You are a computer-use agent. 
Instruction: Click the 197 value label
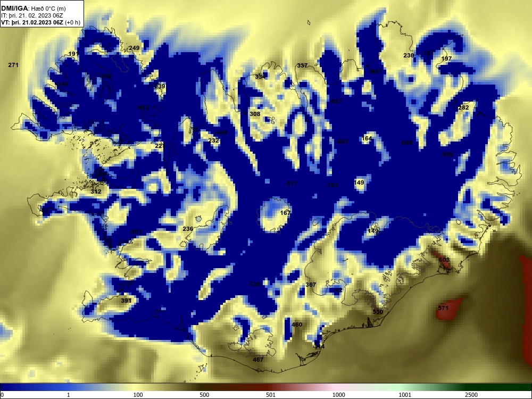[446, 59]
